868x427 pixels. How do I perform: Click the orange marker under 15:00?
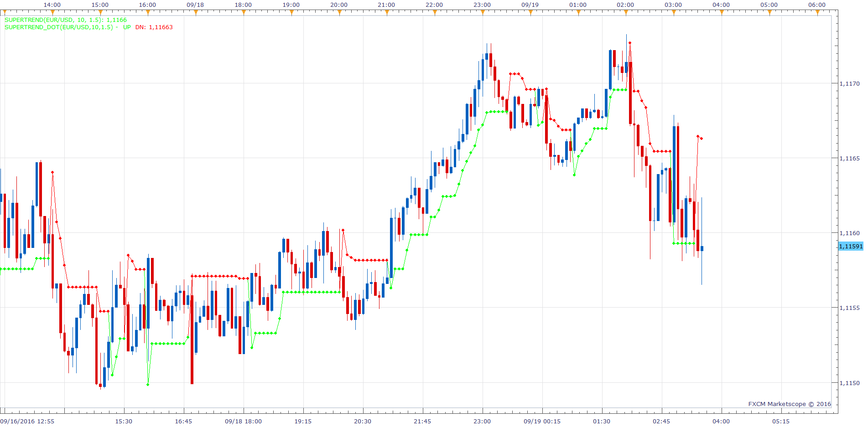click(x=100, y=12)
